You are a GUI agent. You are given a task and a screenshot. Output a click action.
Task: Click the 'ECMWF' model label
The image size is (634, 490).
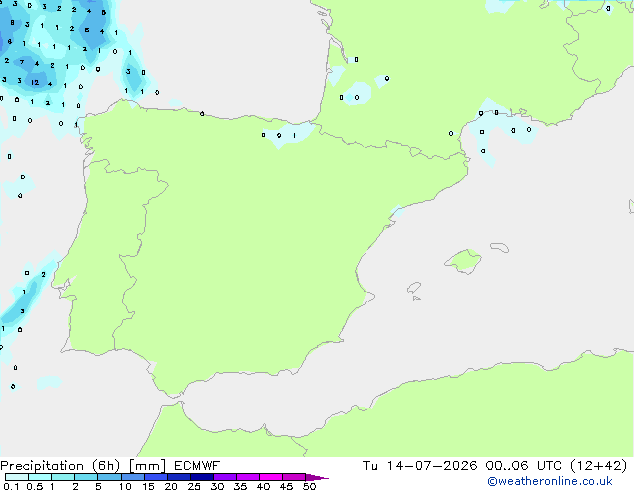coord(197,466)
